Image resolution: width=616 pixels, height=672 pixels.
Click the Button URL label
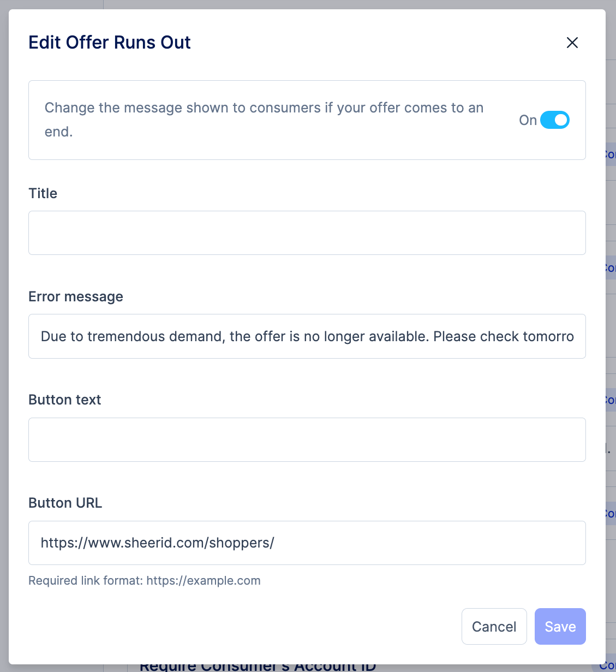(x=65, y=503)
